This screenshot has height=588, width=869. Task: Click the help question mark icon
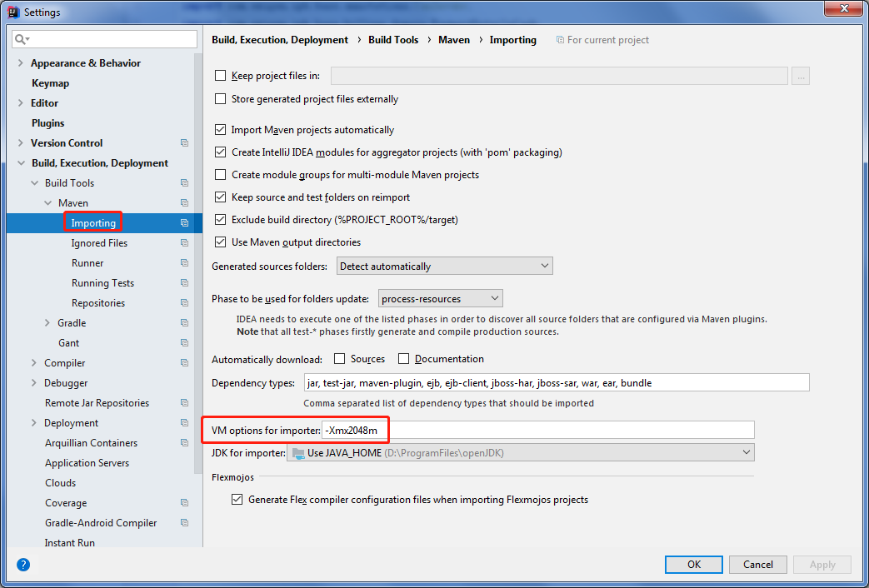pyautogui.click(x=23, y=565)
